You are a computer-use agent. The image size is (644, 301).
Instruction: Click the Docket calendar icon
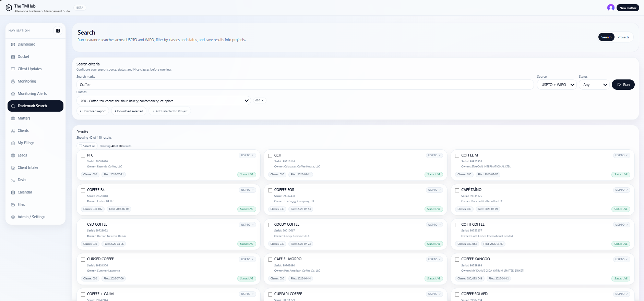pos(13,57)
